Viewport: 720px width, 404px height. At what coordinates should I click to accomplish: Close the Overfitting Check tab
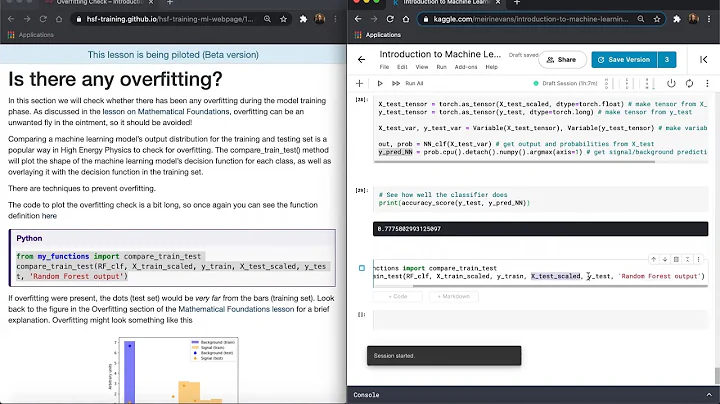tap(151, 2)
